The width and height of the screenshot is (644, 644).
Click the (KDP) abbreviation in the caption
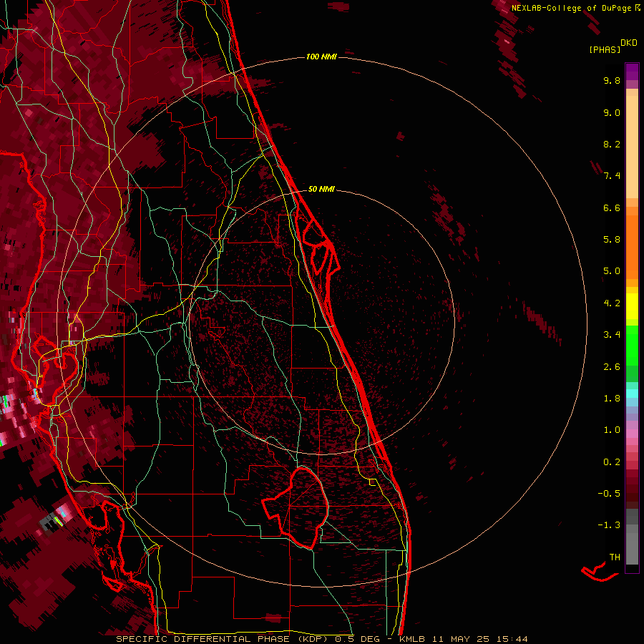point(314,639)
